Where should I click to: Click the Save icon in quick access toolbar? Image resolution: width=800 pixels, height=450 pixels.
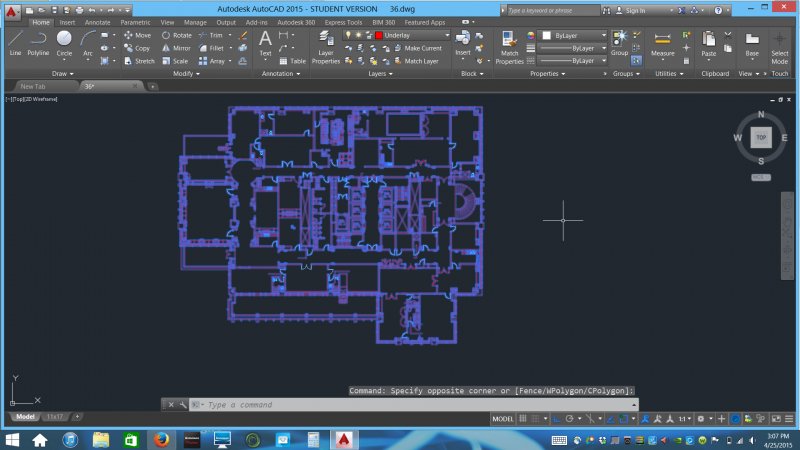(x=54, y=10)
